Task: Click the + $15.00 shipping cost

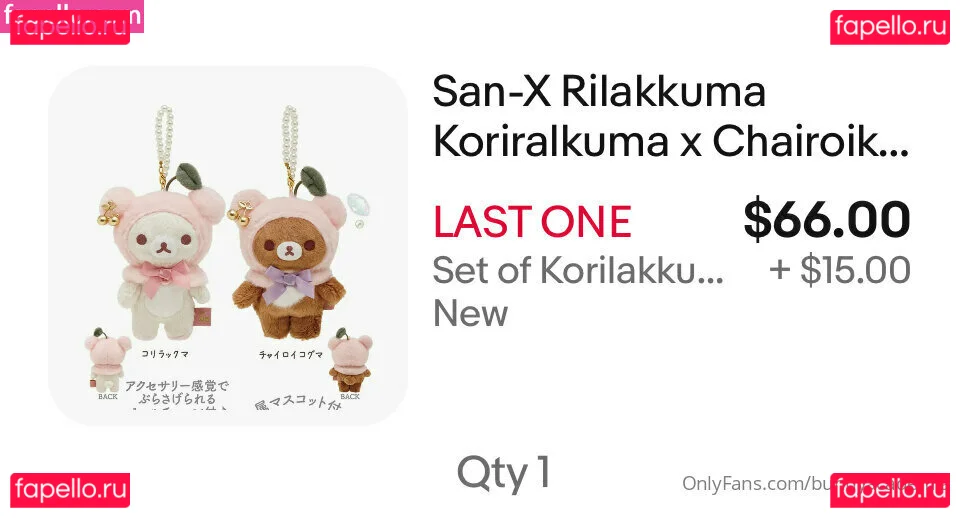Action: [840, 270]
